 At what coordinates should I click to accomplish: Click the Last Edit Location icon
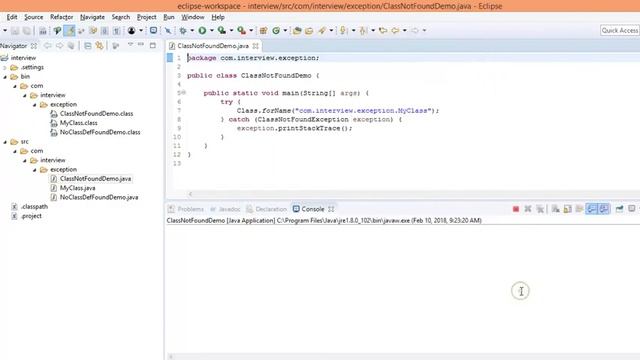[x=382, y=31]
